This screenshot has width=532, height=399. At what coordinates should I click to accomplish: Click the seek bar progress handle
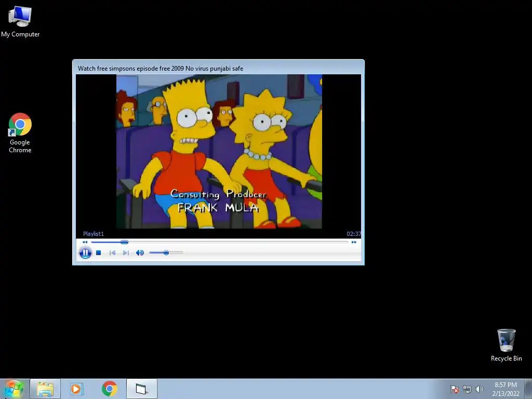(124, 242)
